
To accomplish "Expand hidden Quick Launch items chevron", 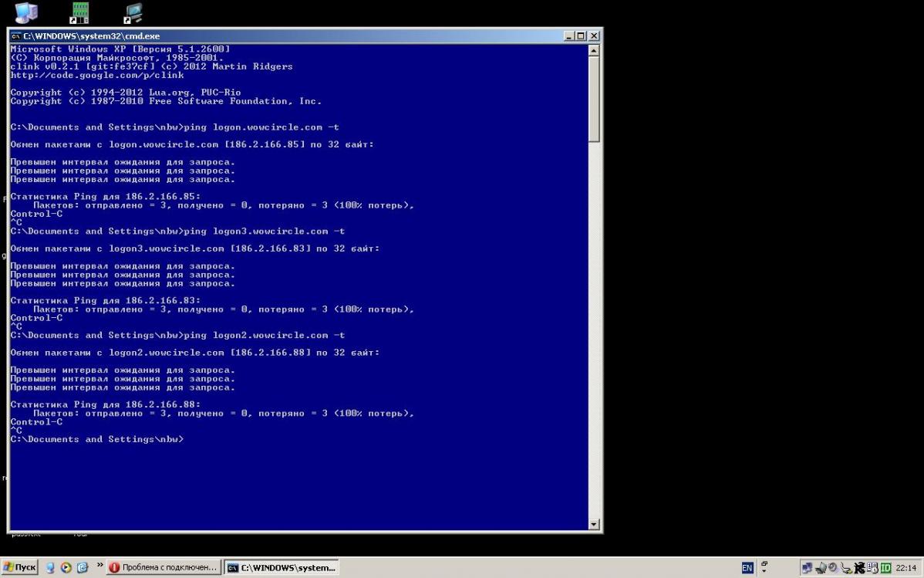I will click(99, 566).
